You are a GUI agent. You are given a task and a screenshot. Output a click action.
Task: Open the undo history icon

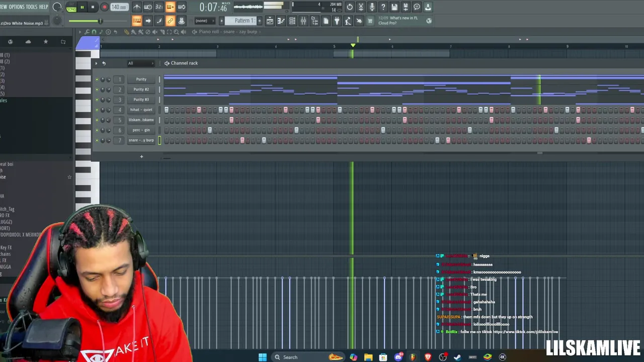pos(350,7)
